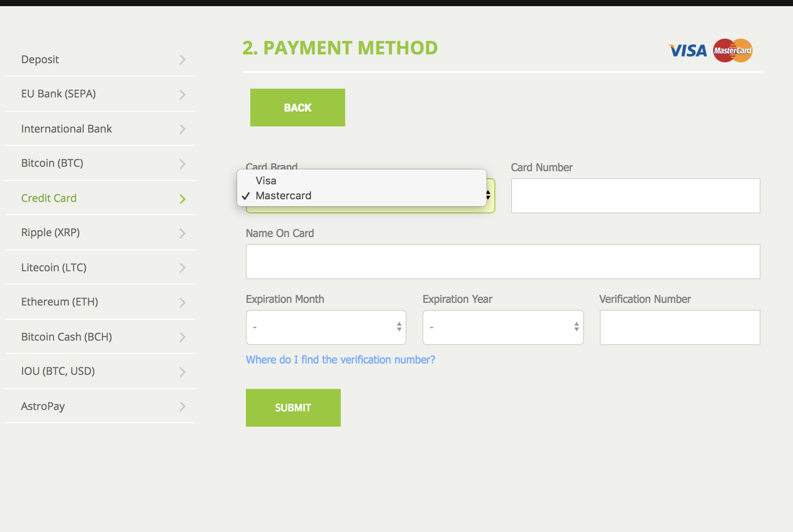793x532 pixels.
Task: Open the Deposit sidebar item
Action: pyautogui.click(x=100, y=60)
